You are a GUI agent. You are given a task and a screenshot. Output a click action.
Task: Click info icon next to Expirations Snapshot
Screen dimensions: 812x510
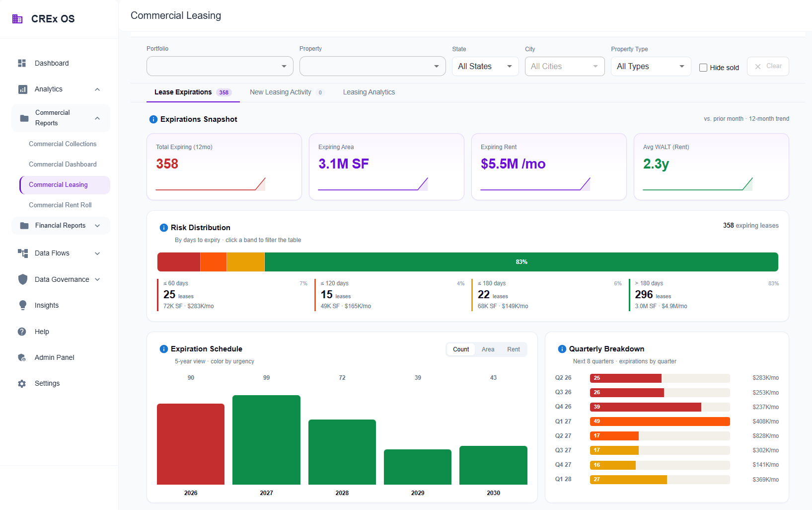click(x=153, y=119)
